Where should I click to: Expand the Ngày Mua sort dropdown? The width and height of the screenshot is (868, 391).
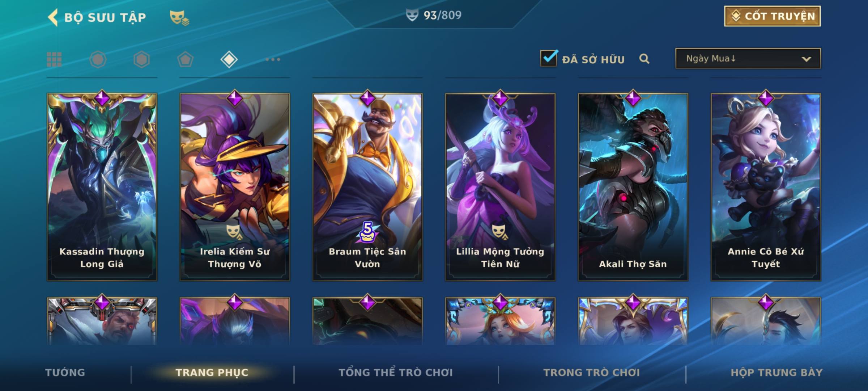click(748, 58)
